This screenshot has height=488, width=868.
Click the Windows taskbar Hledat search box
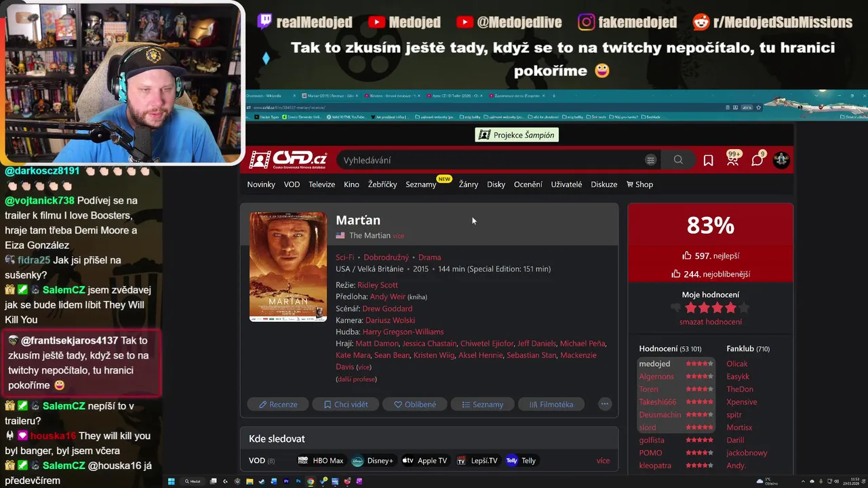pyautogui.click(x=193, y=481)
